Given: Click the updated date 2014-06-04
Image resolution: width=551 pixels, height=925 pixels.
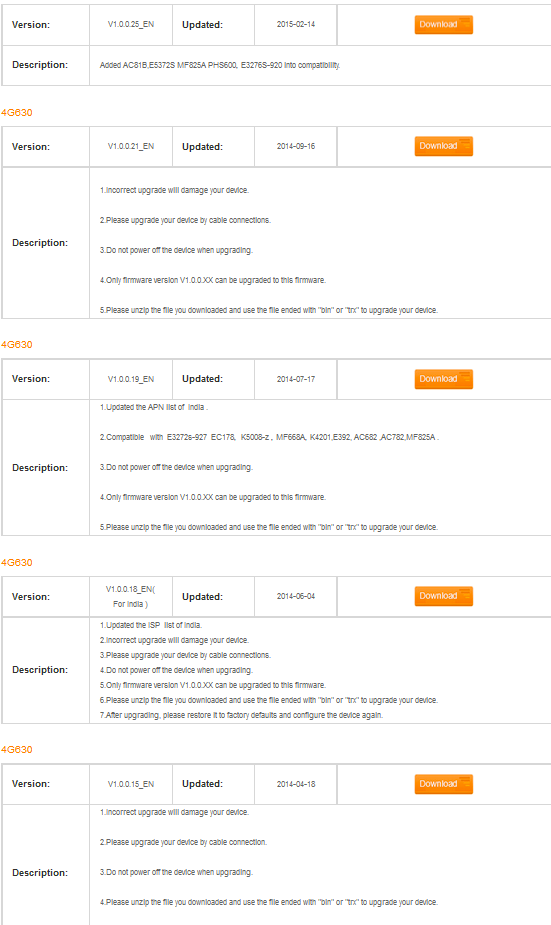Looking at the screenshot, I should [x=296, y=596].
